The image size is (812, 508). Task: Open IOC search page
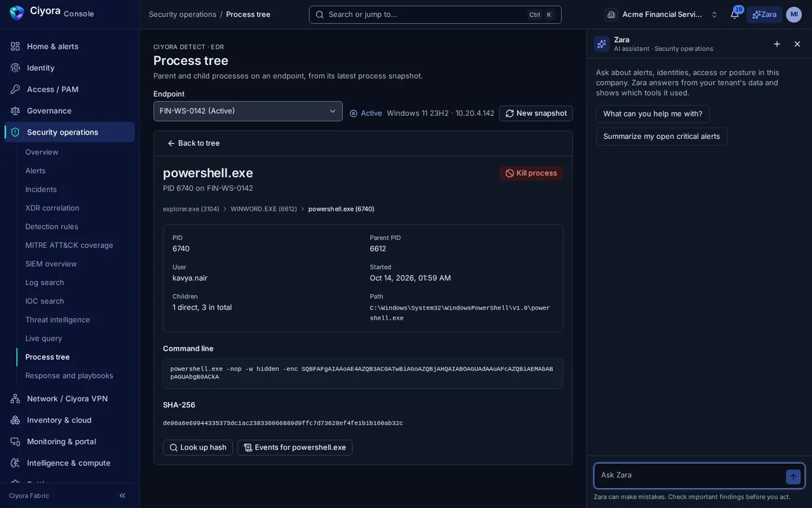[x=45, y=301]
